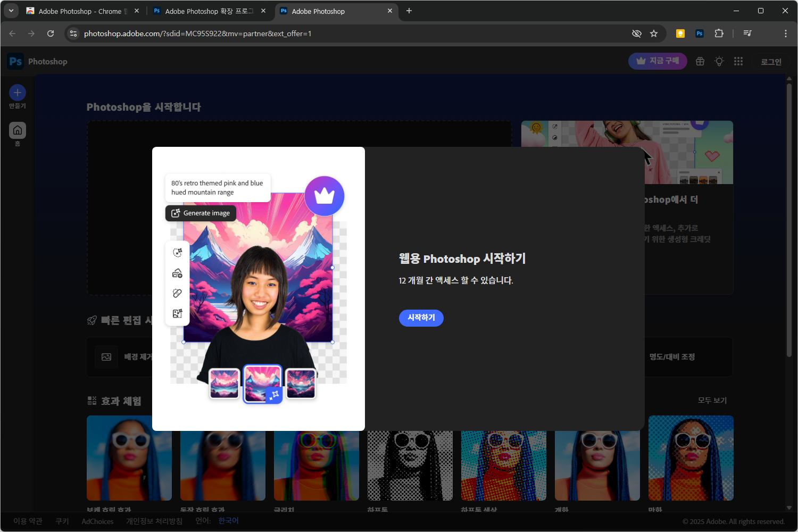This screenshot has width=798, height=532.
Task: Click the yellow extension icon
Action: coord(680,34)
